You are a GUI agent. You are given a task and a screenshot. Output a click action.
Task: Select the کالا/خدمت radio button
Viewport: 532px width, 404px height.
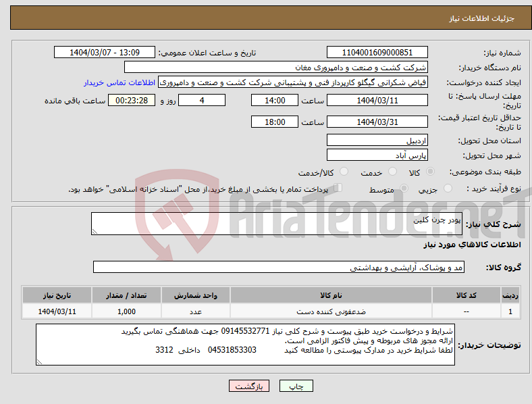click(x=344, y=172)
